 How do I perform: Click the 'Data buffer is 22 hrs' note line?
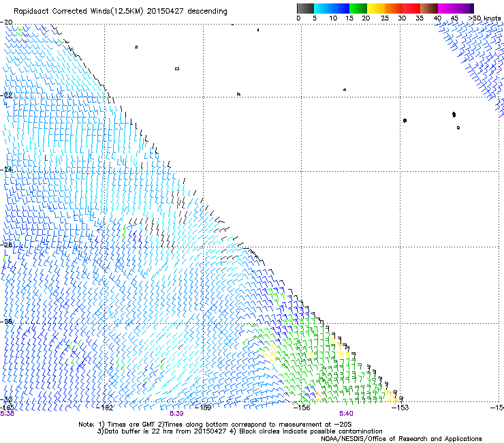click(240, 431)
